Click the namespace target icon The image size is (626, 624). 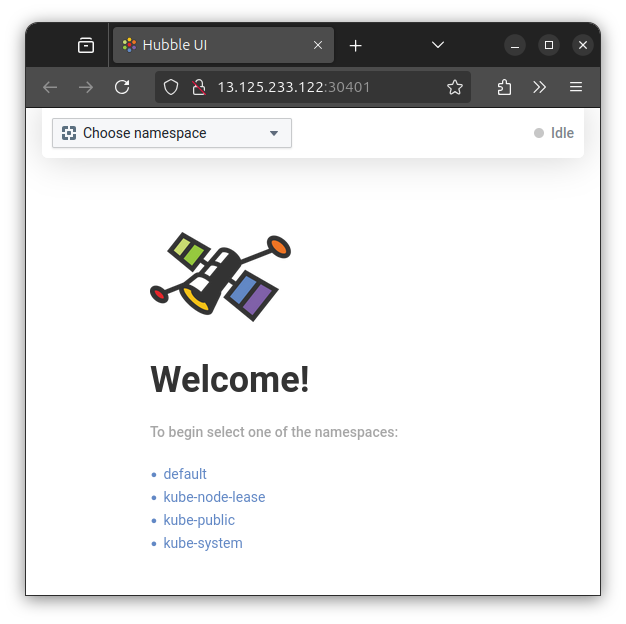coord(69,133)
